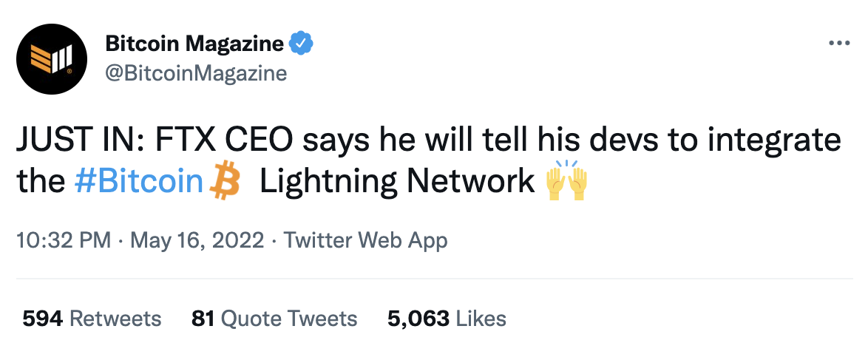Open the 81 Quote Tweets list
This screenshot has height=343, width=868.
(x=274, y=319)
